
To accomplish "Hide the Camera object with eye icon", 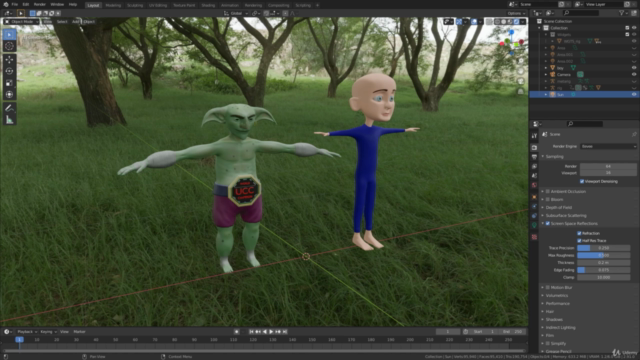I will point(634,74).
